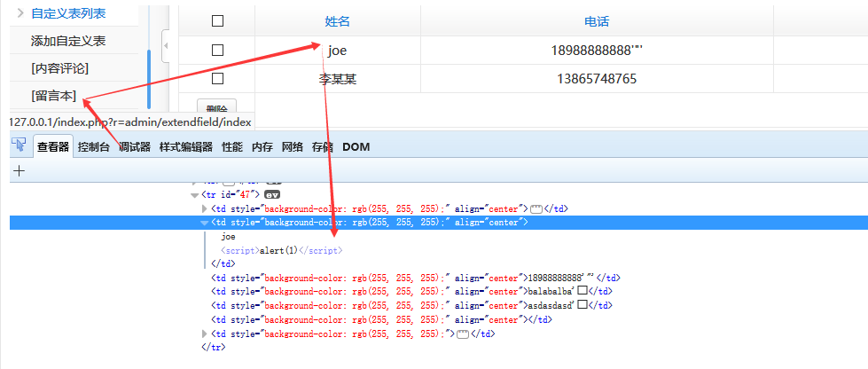This screenshot has height=369, width=868.
Task: Click the ellipsis badge in first td
Action: click(536, 208)
